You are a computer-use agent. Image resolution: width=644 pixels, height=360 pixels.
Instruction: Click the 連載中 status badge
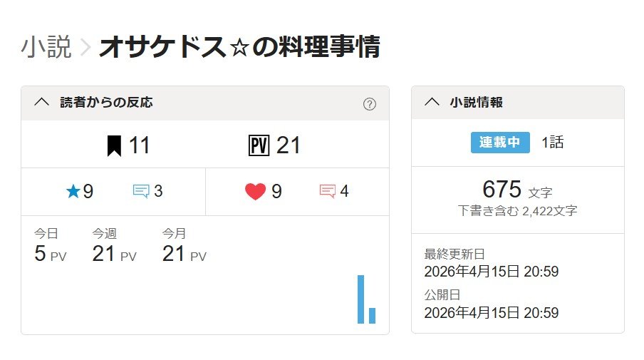(x=500, y=142)
